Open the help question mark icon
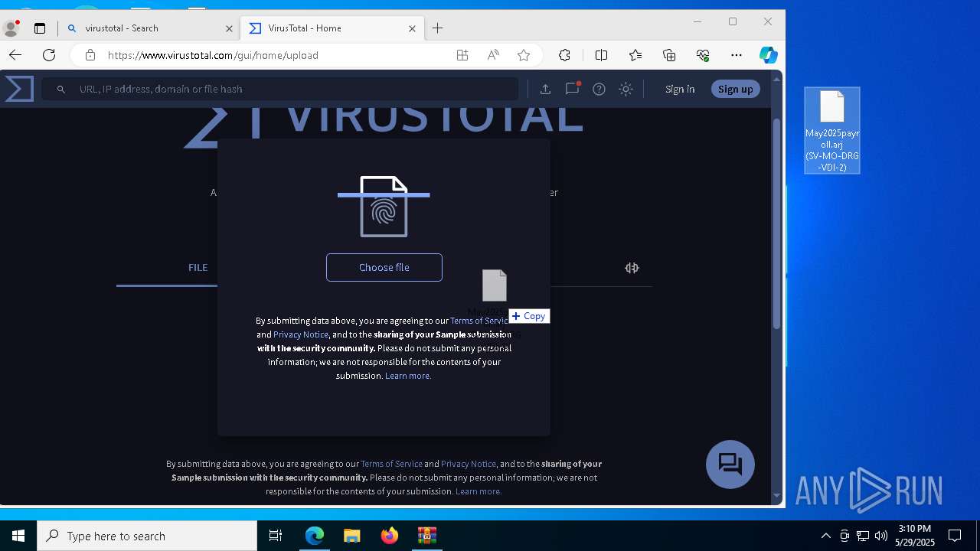The image size is (980, 551). (x=599, y=89)
